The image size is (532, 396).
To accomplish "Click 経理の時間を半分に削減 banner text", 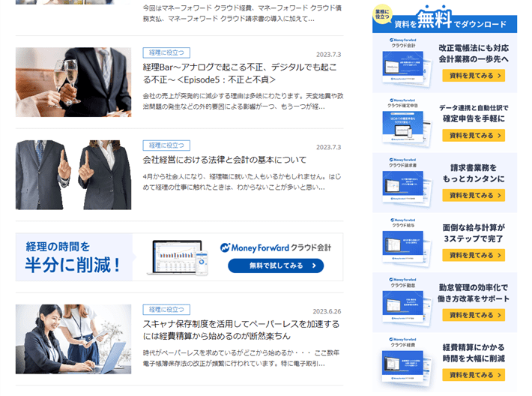I will [x=73, y=257].
